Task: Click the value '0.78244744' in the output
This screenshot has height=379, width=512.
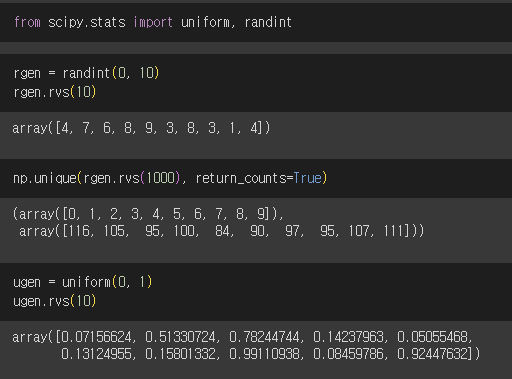Action: coord(264,337)
